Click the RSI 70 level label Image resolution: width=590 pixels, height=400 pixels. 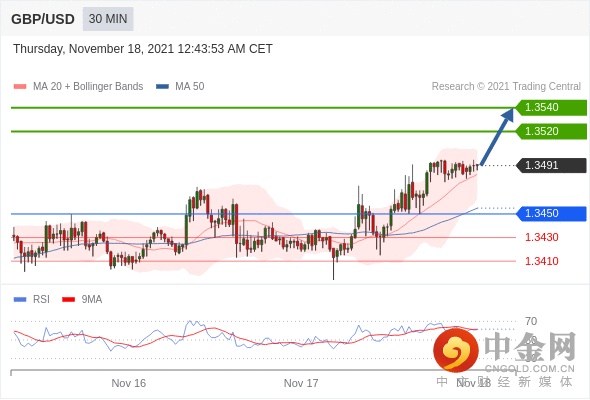click(x=531, y=321)
